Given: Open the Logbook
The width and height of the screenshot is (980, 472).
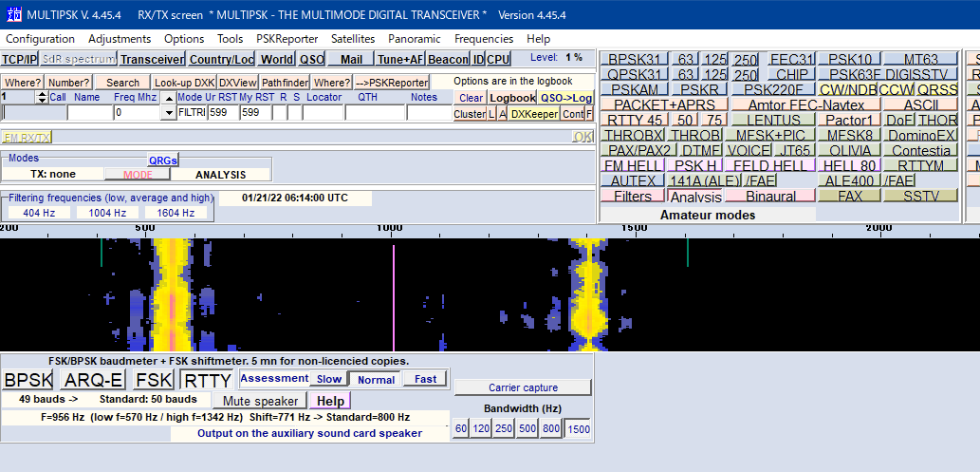Looking at the screenshot, I should (512, 98).
